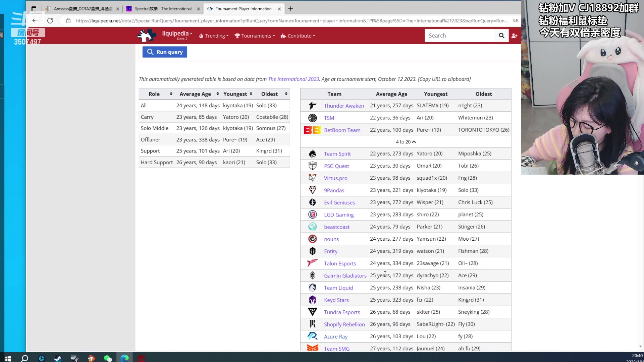Screen dimensions: 644x362
Task: Click the LGD Gaming logo
Action: click(x=312, y=215)
